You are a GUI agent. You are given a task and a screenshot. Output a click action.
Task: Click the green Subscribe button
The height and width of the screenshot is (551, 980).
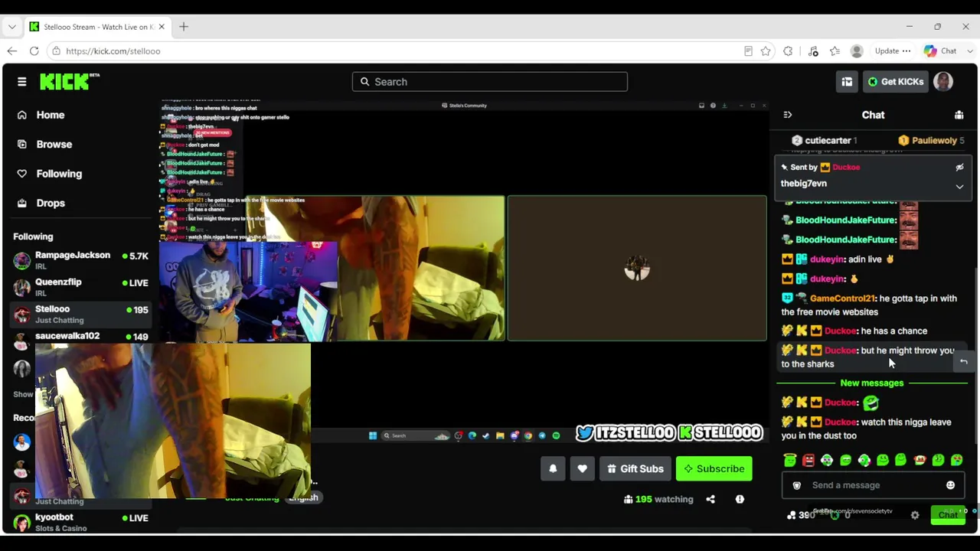[x=714, y=469]
